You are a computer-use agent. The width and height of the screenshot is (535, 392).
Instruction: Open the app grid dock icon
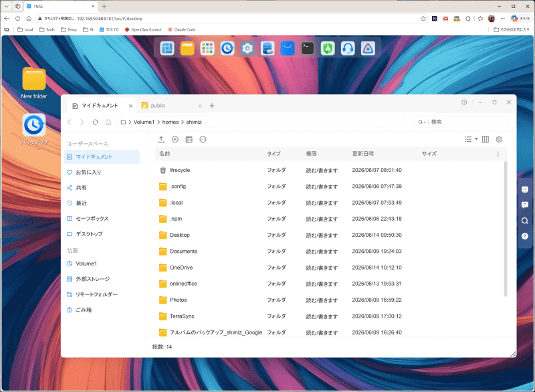207,48
